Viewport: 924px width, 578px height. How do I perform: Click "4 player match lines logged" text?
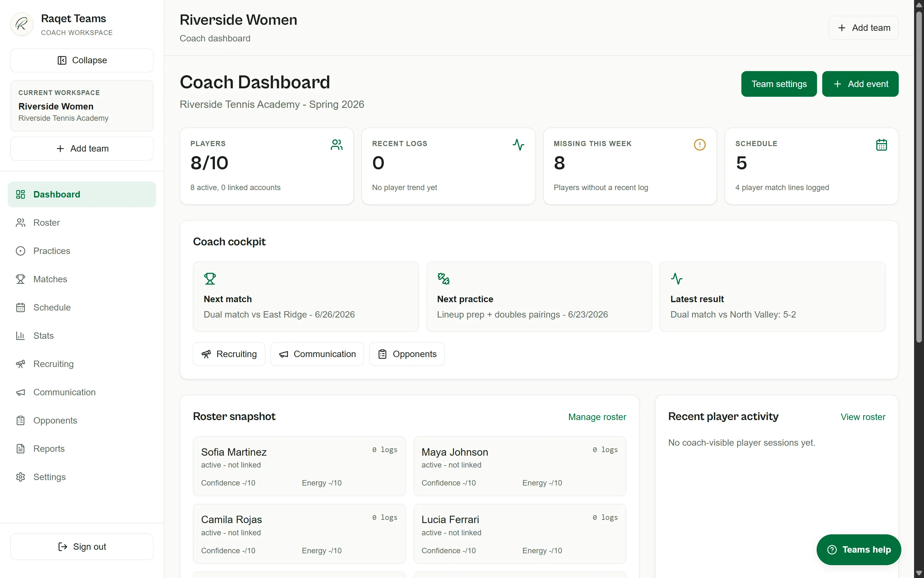tap(782, 188)
